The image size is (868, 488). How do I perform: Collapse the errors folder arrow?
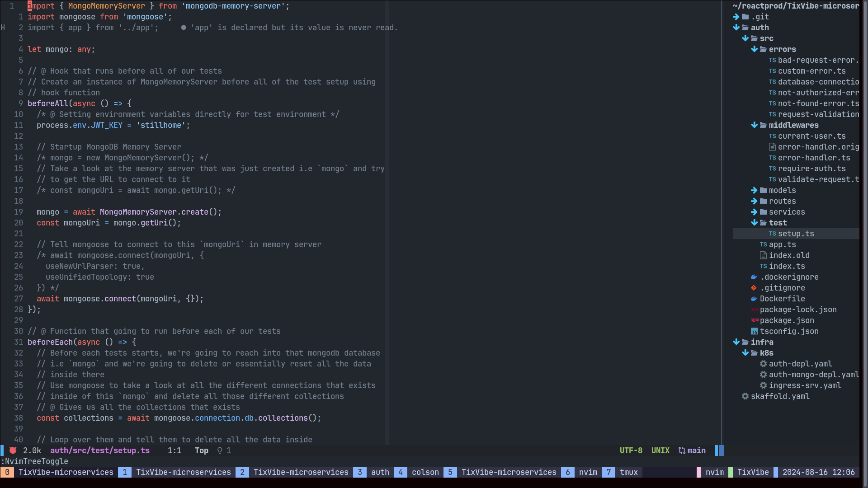click(754, 49)
